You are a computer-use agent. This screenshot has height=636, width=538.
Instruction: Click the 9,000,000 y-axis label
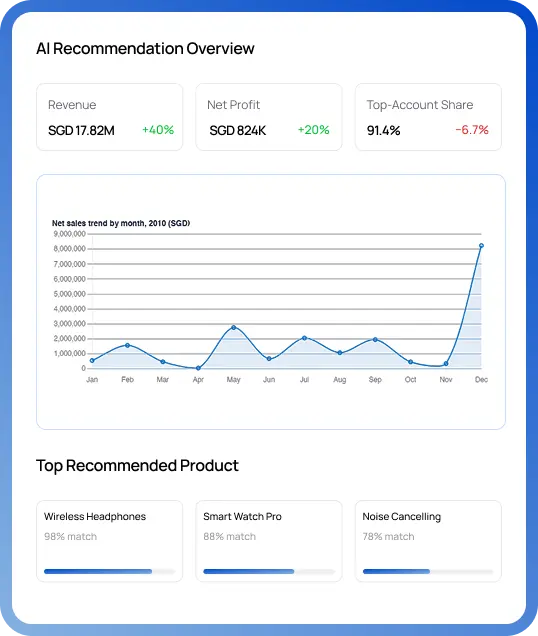(69, 234)
